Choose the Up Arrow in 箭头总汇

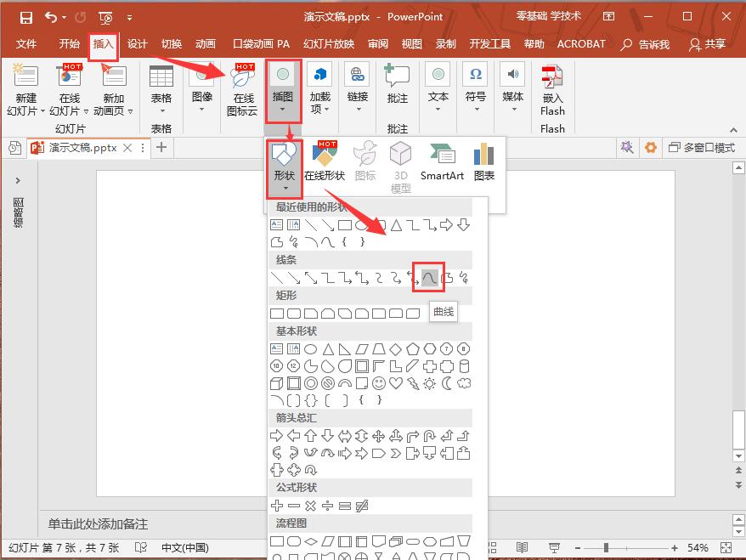point(311,436)
